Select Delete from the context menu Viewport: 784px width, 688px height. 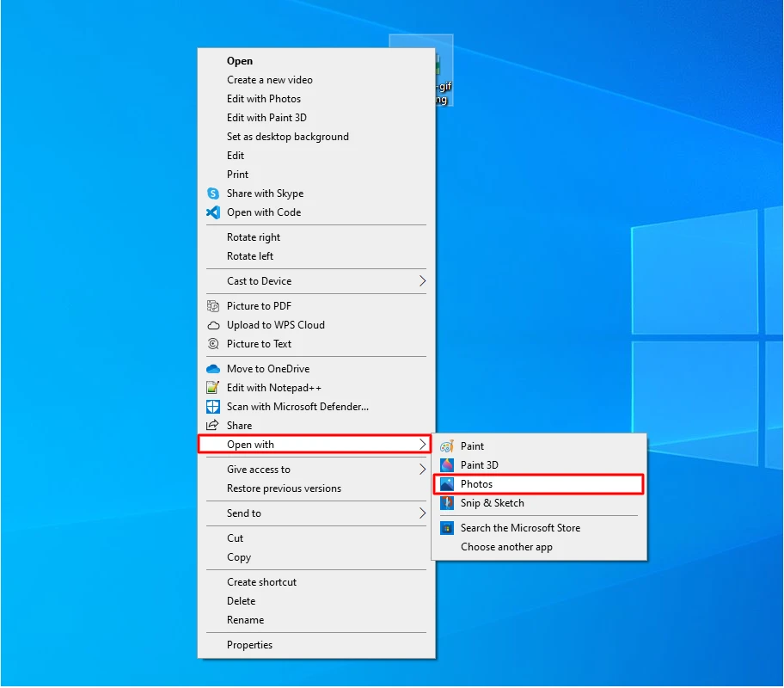pyautogui.click(x=316, y=601)
